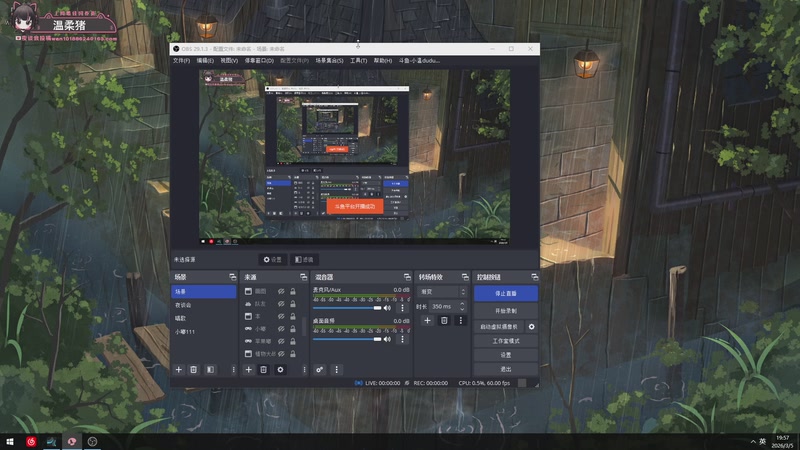Undock the 混音器 panel via its float icon
The width and height of the screenshot is (800, 450).
(407, 277)
